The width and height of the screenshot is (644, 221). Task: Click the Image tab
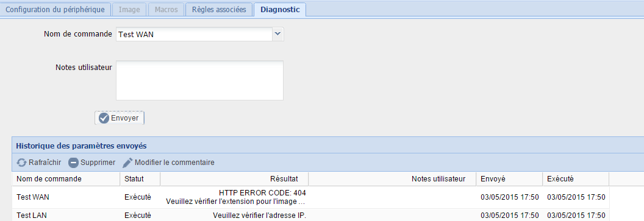[129, 9]
